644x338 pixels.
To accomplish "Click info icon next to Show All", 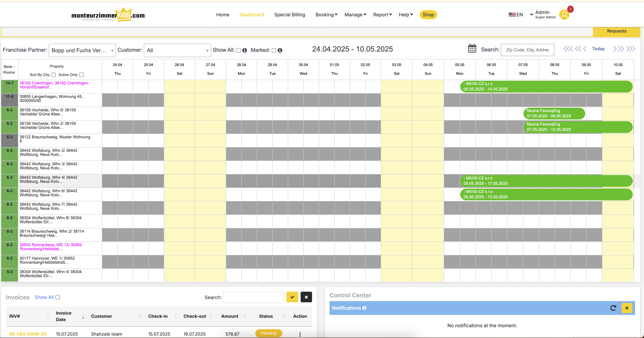I will 245,50.
